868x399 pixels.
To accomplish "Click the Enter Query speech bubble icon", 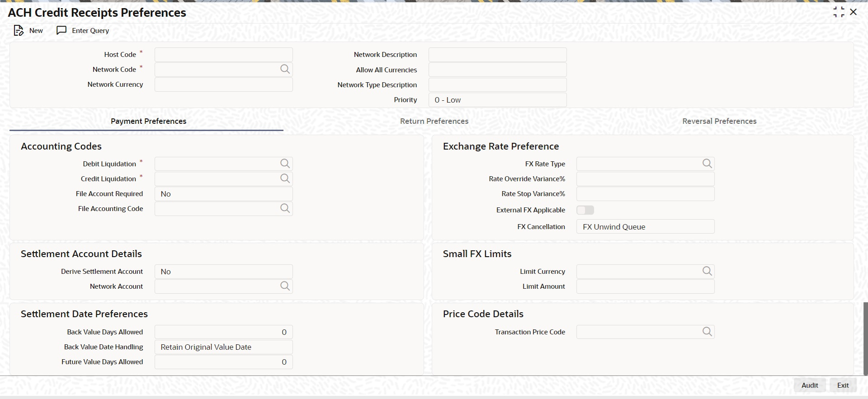I will point(61,30).
